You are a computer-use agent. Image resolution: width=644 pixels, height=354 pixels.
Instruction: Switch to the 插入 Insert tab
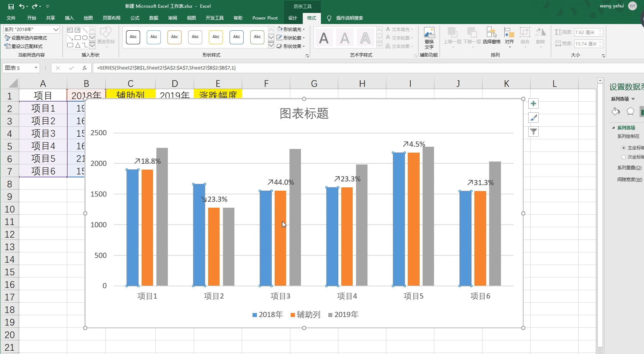pyautogui.click(x=69, y=18)
